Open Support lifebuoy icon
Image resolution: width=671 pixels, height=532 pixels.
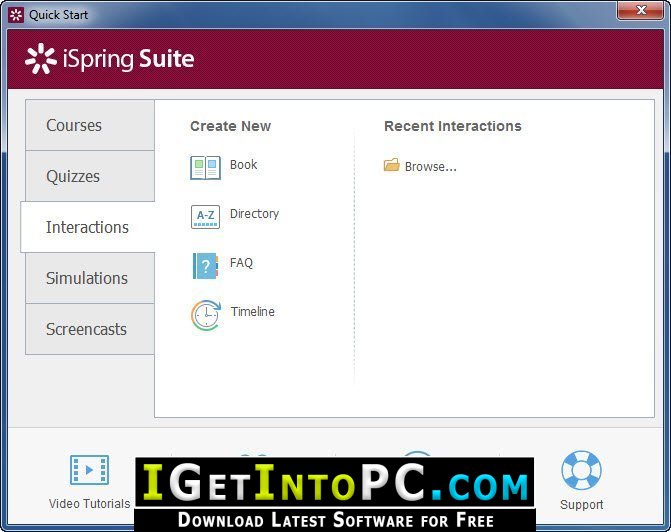click(x=581, y=470)
